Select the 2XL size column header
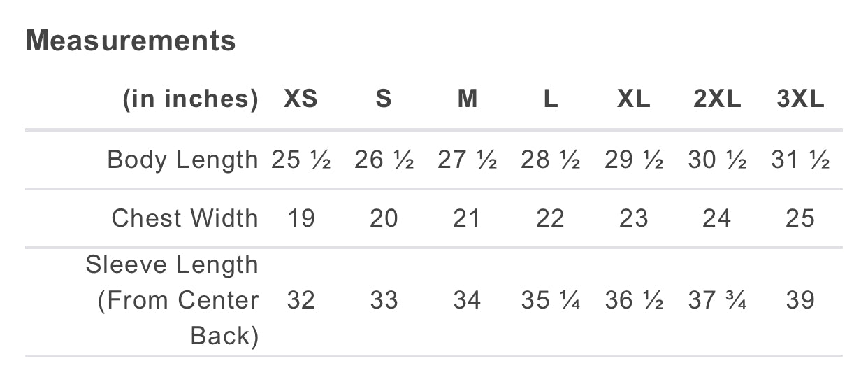 (x=717, y=99)
